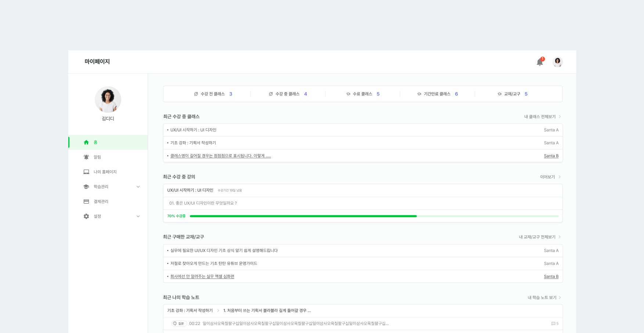This screenshot has height=333, width=644.
Task: Open the user avatar in top-right header
Action: click(557, 62)
